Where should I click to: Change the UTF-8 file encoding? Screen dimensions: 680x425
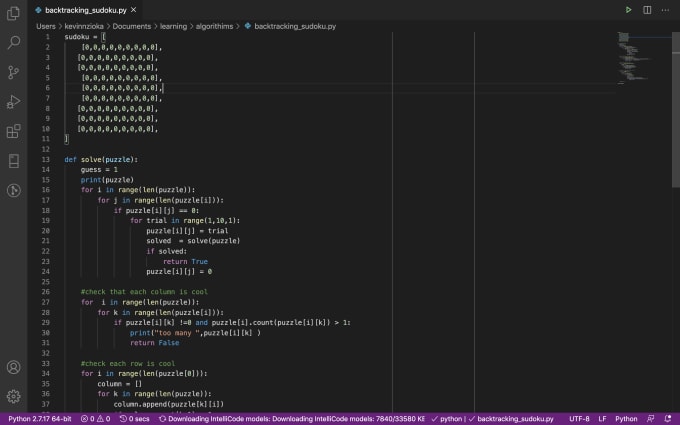pos(579,419)
